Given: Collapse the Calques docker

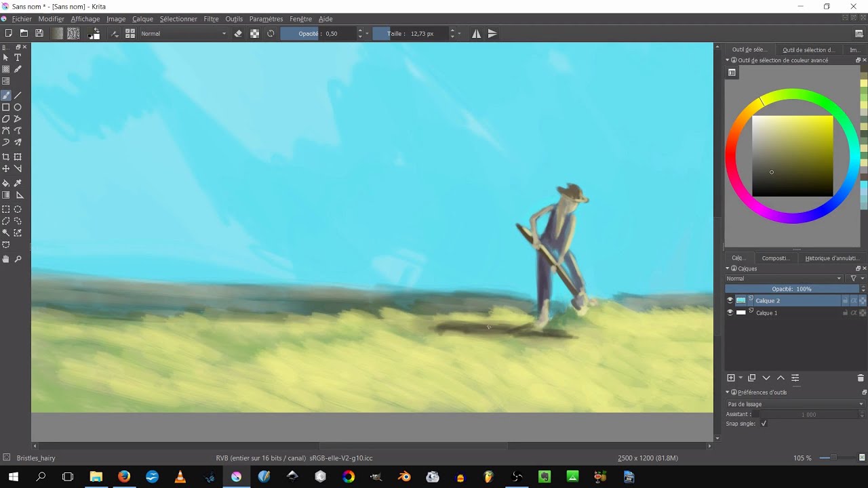Looking at the screenshot, I should click(x=728, y=268).
